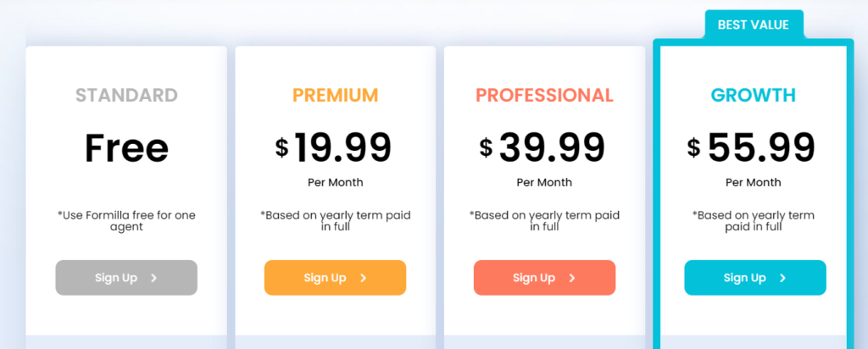Click the chevron arrow on Standard Sign Up
Image resolution: width=868 pixels, height=349 pixels.
tap(154, 278)
